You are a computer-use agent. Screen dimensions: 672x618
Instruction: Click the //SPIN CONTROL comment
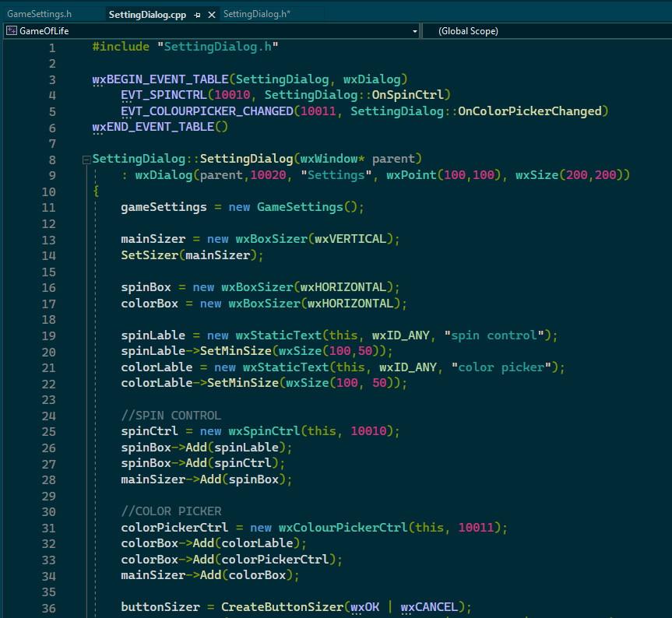click(171, 416)
